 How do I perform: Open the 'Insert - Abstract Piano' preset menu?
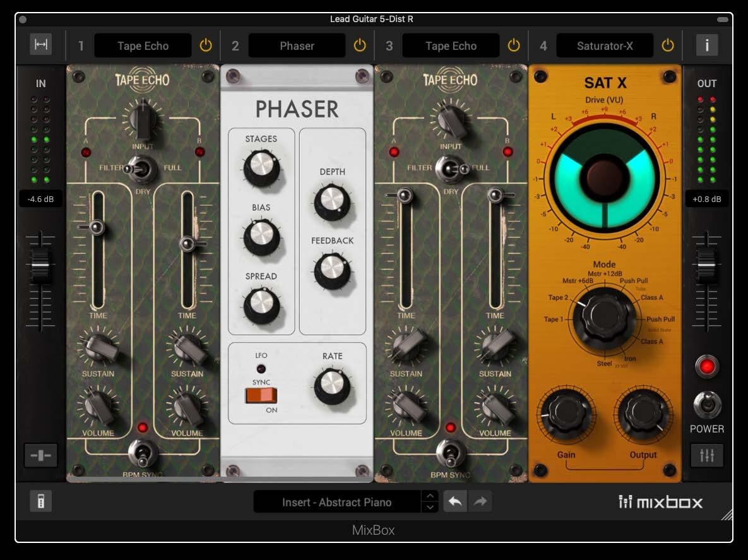pos(337,502)
